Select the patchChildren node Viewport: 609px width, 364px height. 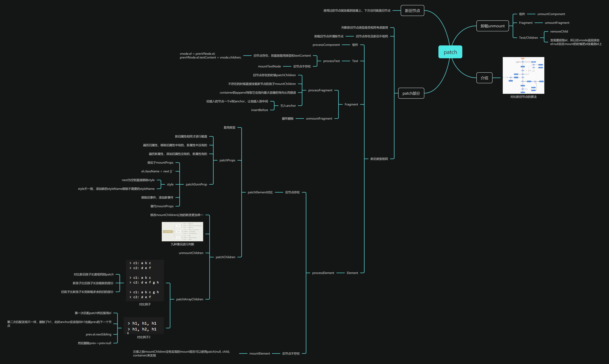coord(225,257)
